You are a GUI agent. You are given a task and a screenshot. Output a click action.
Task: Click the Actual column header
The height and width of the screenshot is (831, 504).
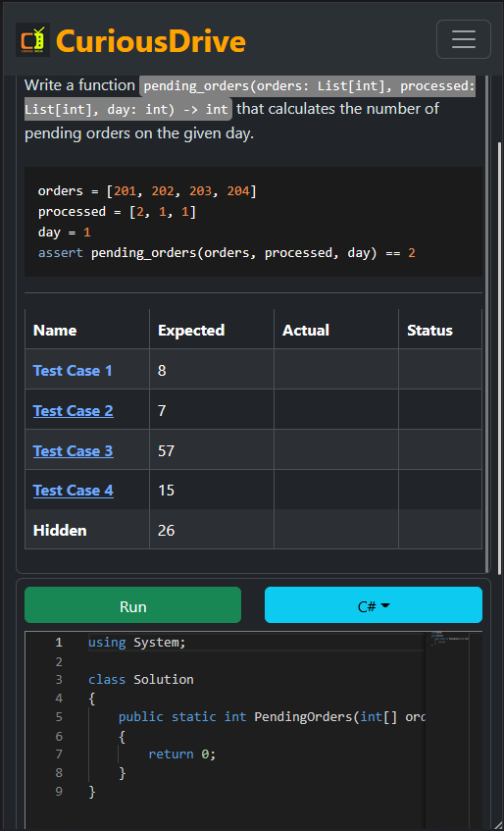click(306, 331)
